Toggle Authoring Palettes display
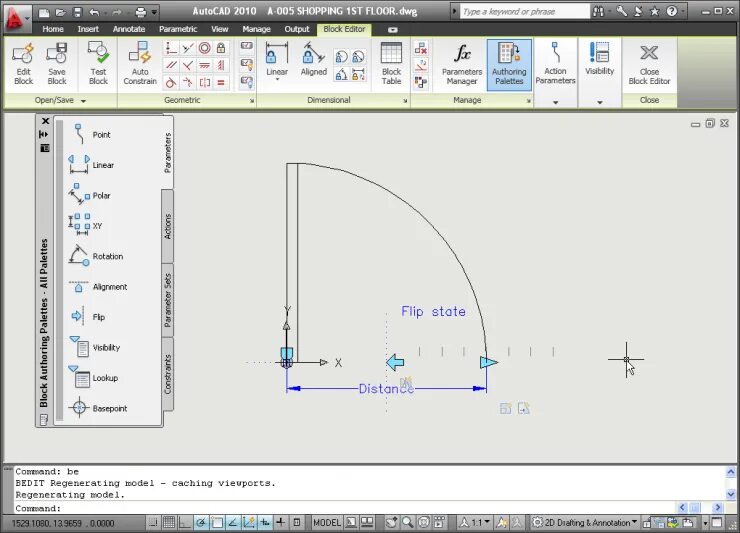Screen dimensions: 740x533 (x=509, y=64)
